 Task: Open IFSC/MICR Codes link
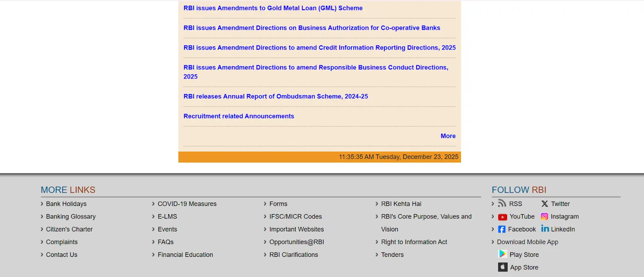[295, 217]
